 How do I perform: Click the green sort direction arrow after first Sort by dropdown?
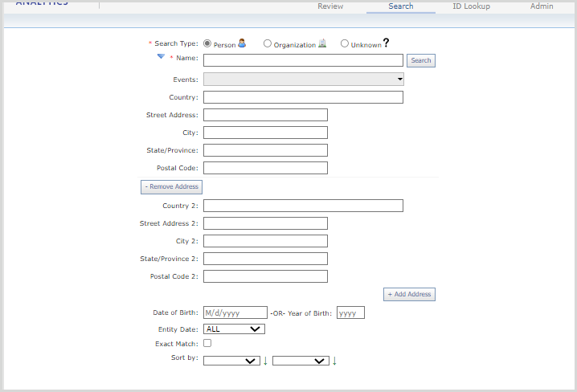click(x=265, y=361)
